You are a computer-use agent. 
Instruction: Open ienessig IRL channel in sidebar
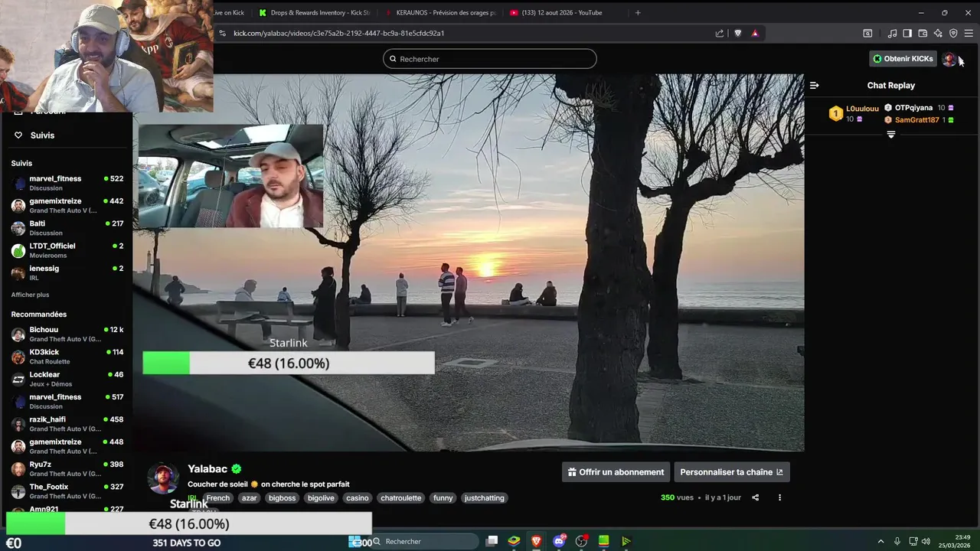(67, 272)
